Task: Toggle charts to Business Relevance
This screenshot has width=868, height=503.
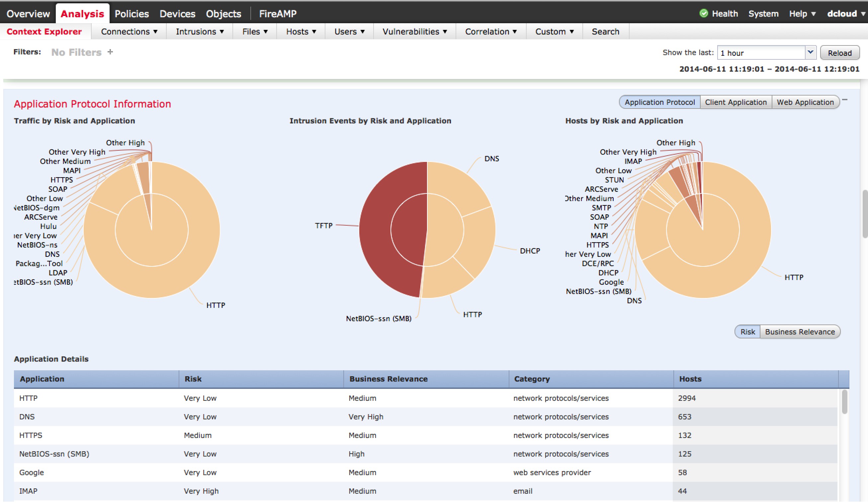Action: (x=800, y=332)
